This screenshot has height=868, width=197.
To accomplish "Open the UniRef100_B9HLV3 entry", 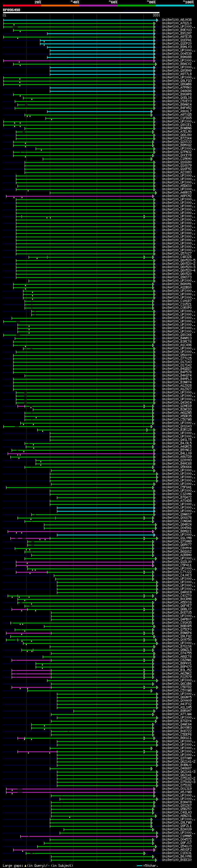I will [177, 47].
